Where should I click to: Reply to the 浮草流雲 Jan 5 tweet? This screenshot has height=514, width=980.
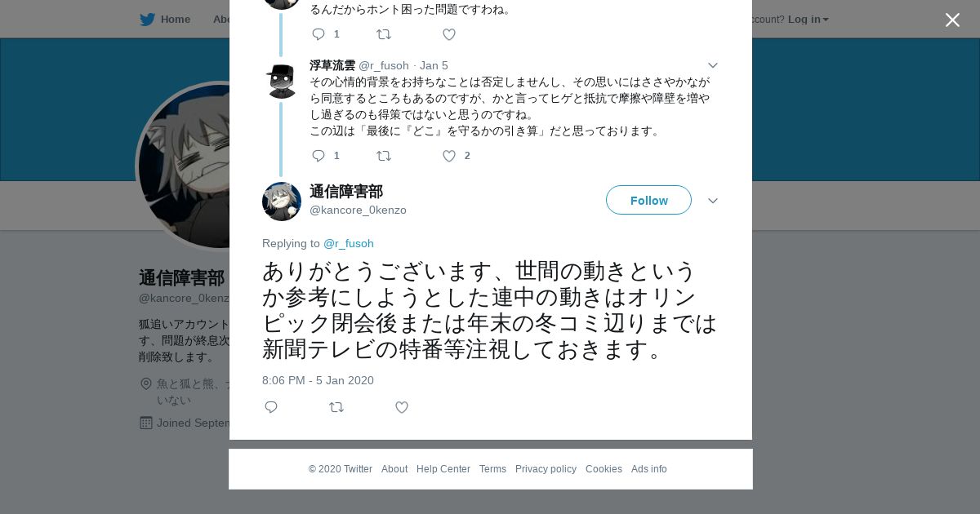click(318, 156)
